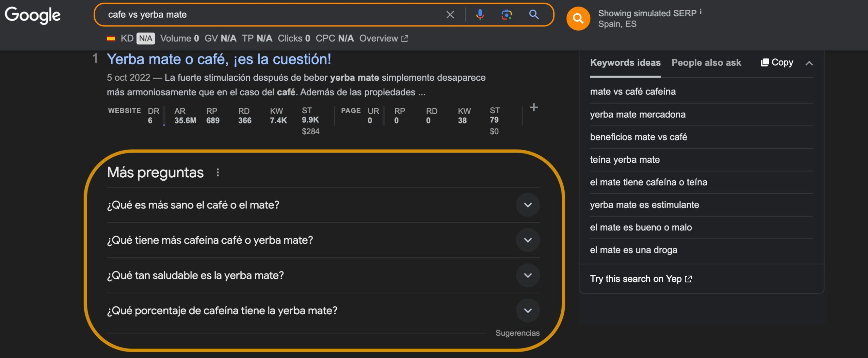
Task: Click the plus icon to add metric columns
Action: [x=534, y=108]
